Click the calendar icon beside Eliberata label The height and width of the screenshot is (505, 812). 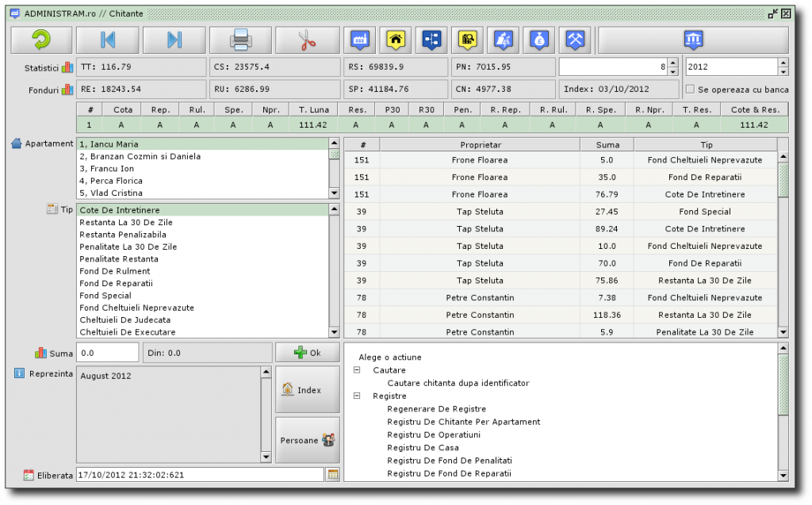(x=29, y=474)
